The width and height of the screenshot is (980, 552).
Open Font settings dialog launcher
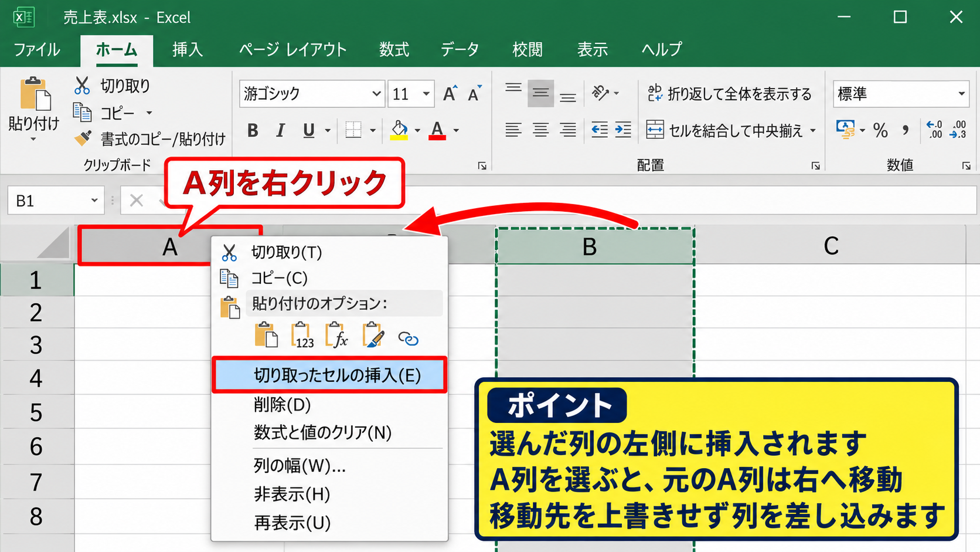(482, 166)
